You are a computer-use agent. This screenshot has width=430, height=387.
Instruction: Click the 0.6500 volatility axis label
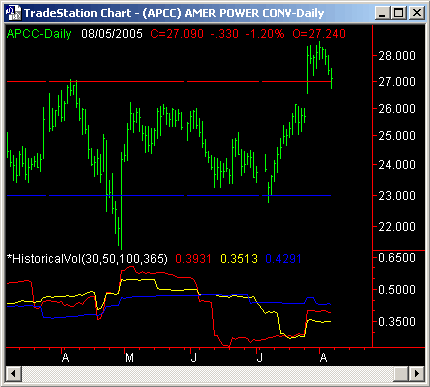tap(397, 258)
